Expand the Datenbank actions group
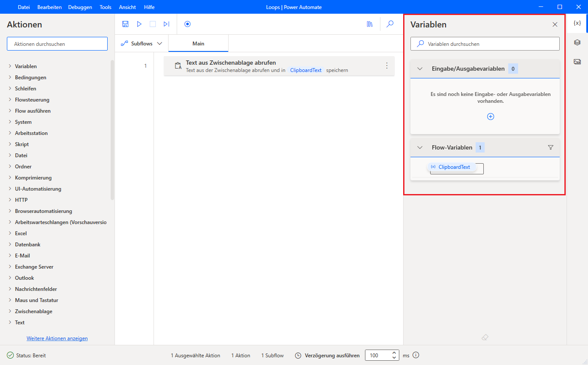The image size is (588, 365). 10,244
